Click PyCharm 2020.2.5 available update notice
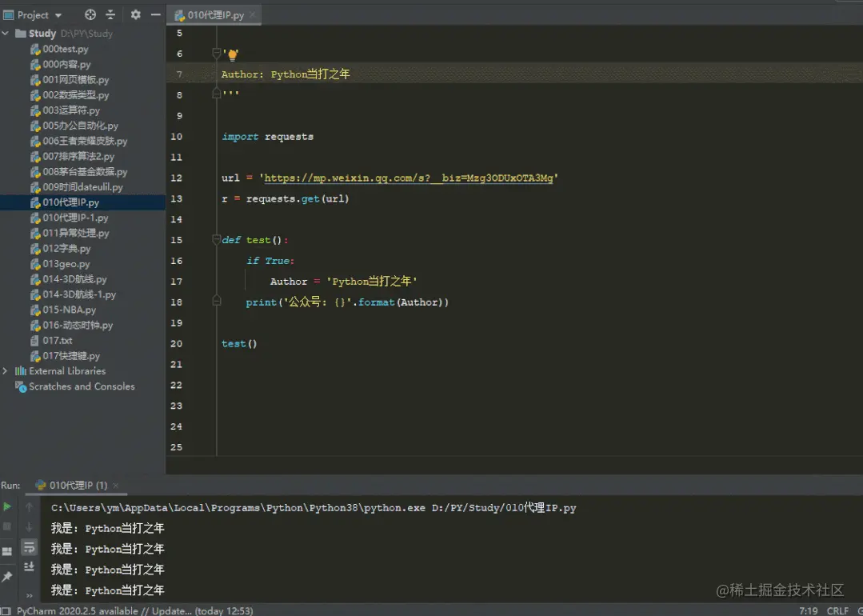Screen dimensions: 863x616 tap(135, 610)
